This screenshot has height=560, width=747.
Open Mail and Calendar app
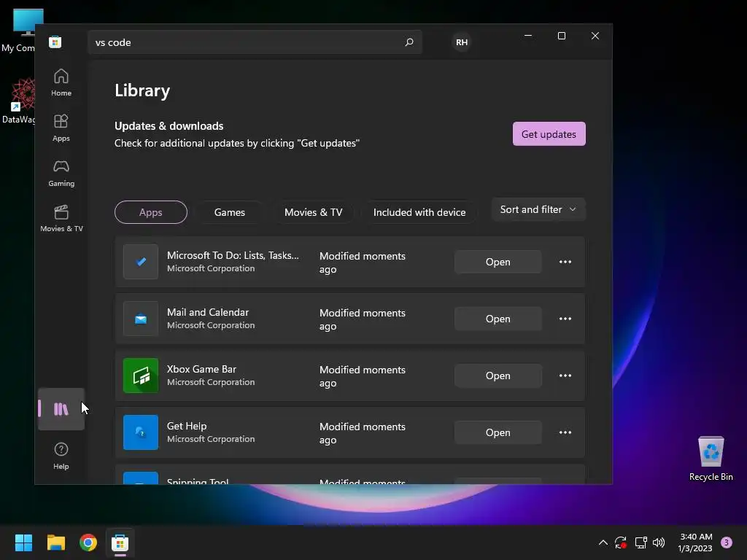pyautogui.click(x=498, y=319)
